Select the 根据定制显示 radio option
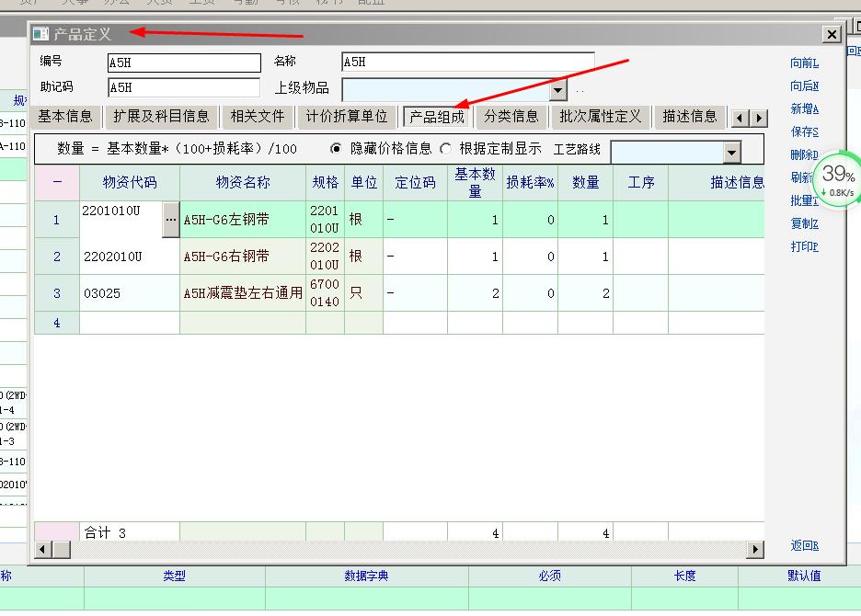 click(446, 148)
